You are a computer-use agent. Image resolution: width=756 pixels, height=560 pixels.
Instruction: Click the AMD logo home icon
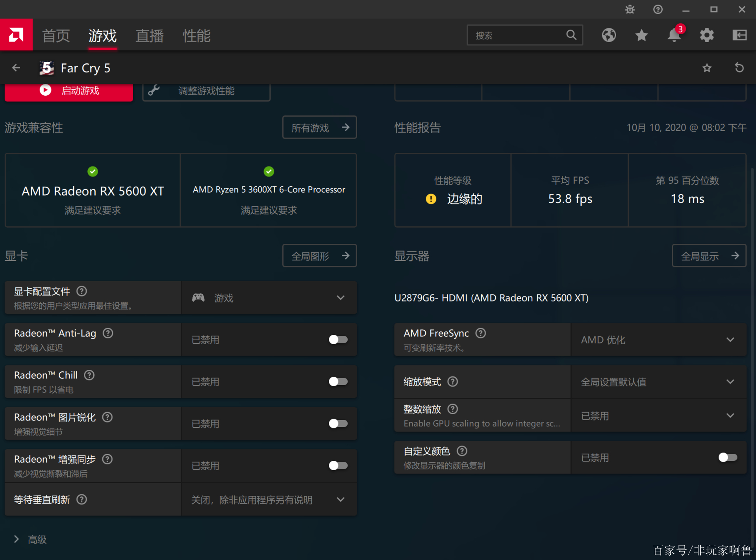(16, 35)
